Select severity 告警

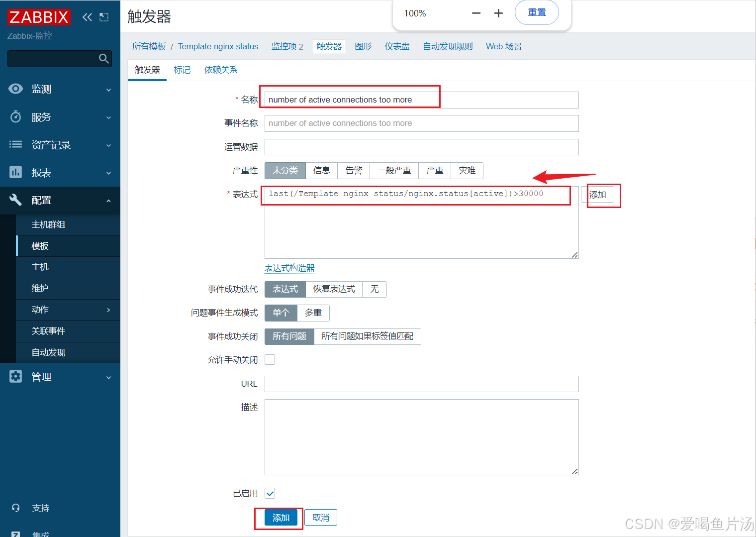coord(354,171)
